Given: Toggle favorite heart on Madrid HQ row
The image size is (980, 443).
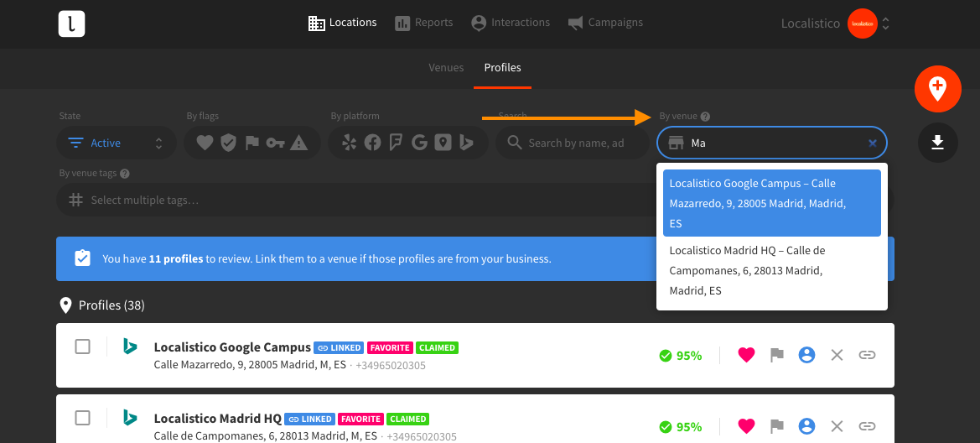Looking at the screenshot, I should pos(746,427).
